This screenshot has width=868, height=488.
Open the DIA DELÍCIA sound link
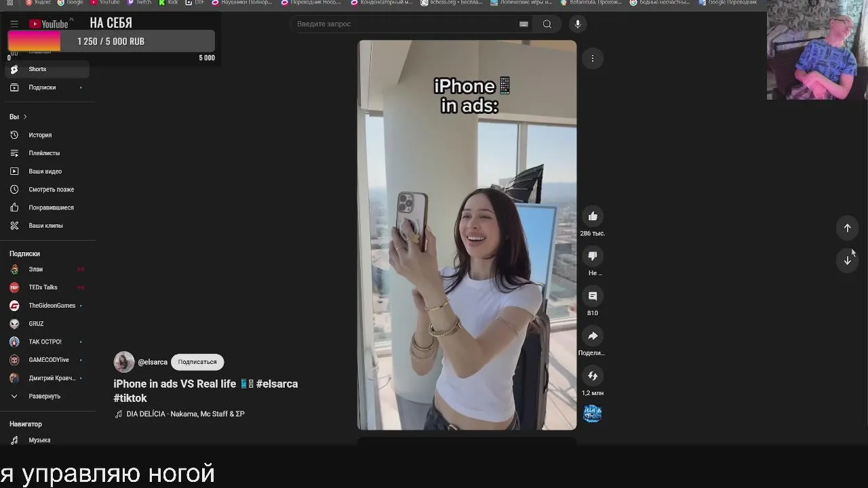tap(185, 413)
